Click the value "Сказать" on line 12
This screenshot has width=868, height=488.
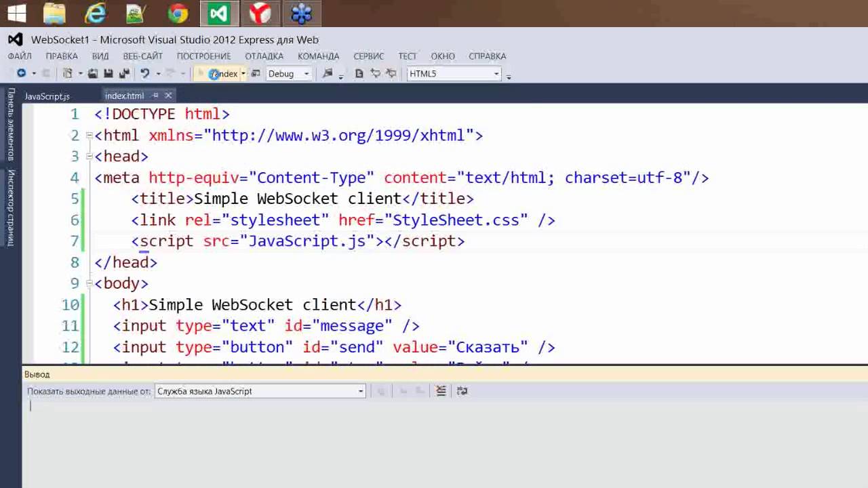coord(488,347)
